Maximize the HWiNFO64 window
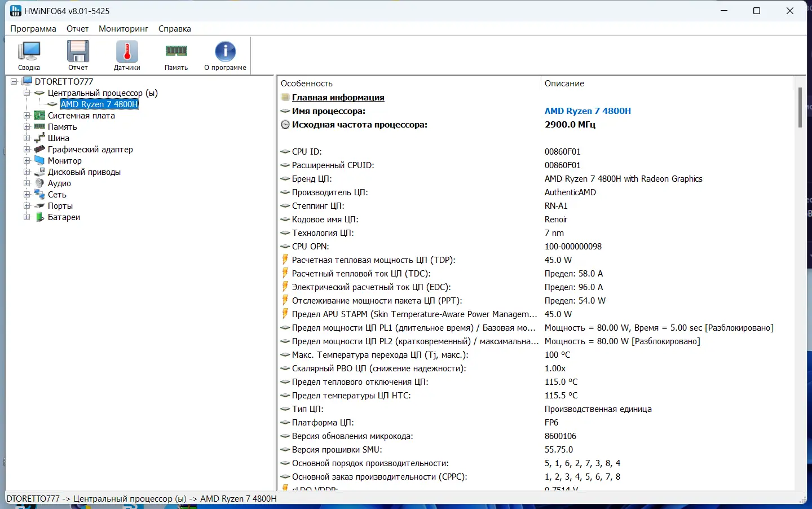This screenshot has width=812, height=509. point(757,11)
